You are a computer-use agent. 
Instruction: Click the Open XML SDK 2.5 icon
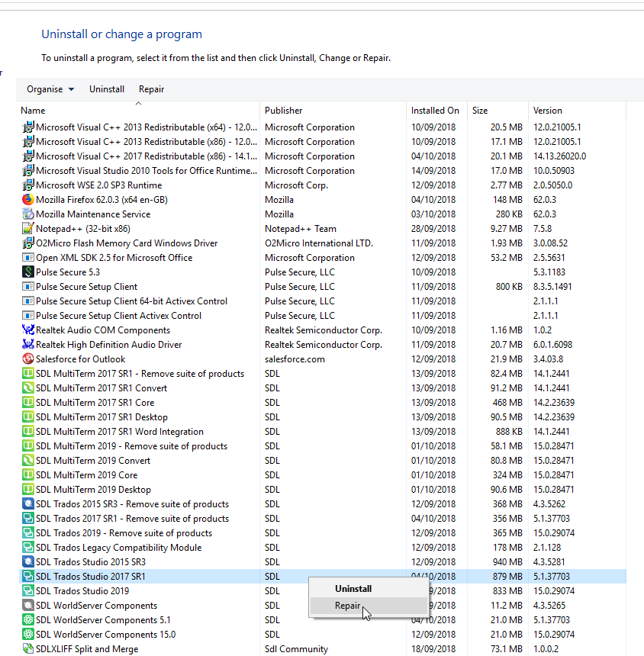click(28, 258)
